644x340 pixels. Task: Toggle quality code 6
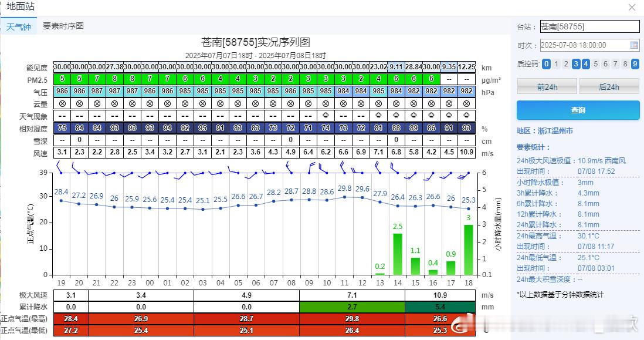coord(605,64)
